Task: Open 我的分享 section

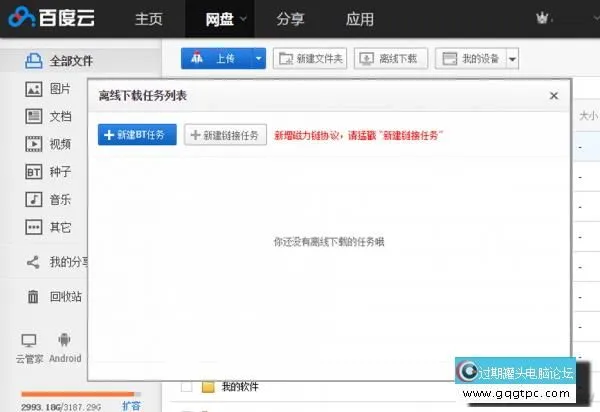Action: click(69, 262)
